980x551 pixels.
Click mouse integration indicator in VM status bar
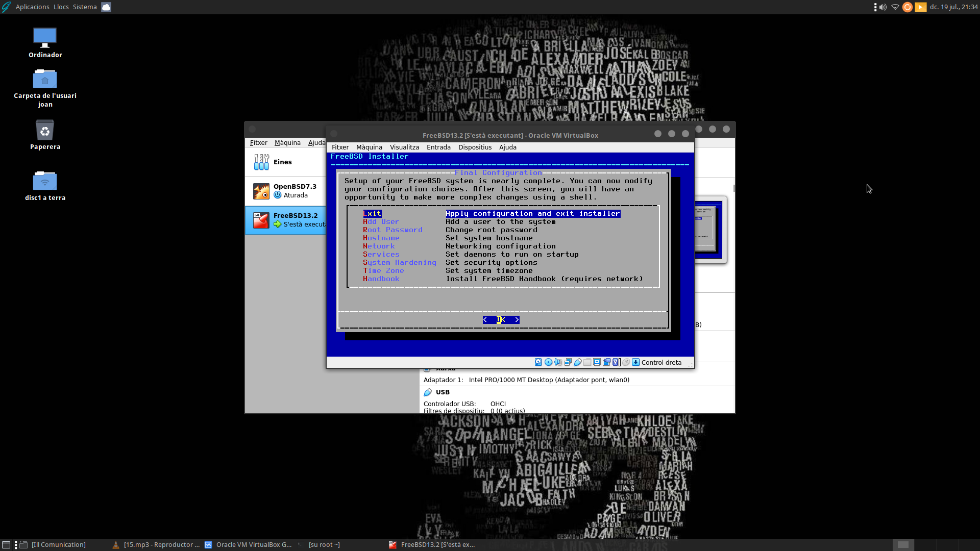pos(626,362)
